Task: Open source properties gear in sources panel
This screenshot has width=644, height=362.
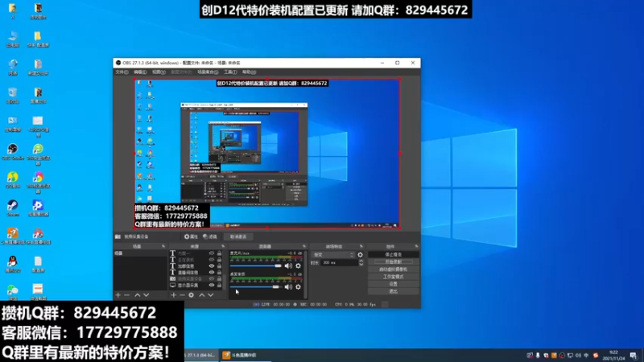Action: pos(191,295)
